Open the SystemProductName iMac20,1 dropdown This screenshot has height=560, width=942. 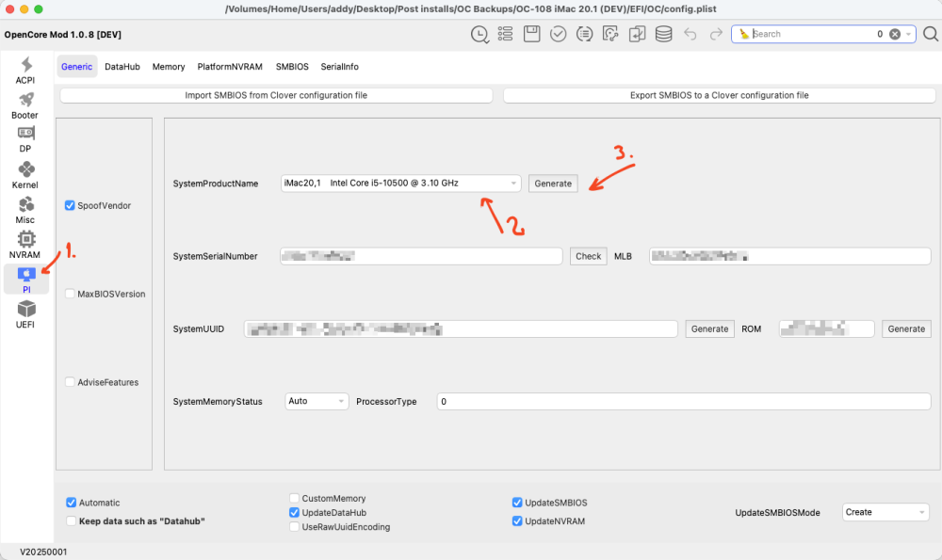tap(400, 184)
